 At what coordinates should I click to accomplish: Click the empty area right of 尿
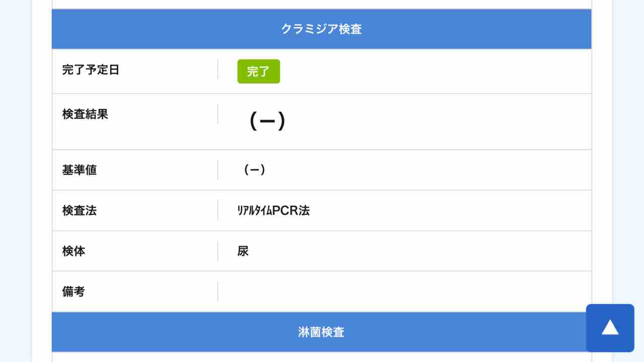[x=420, y=251]
